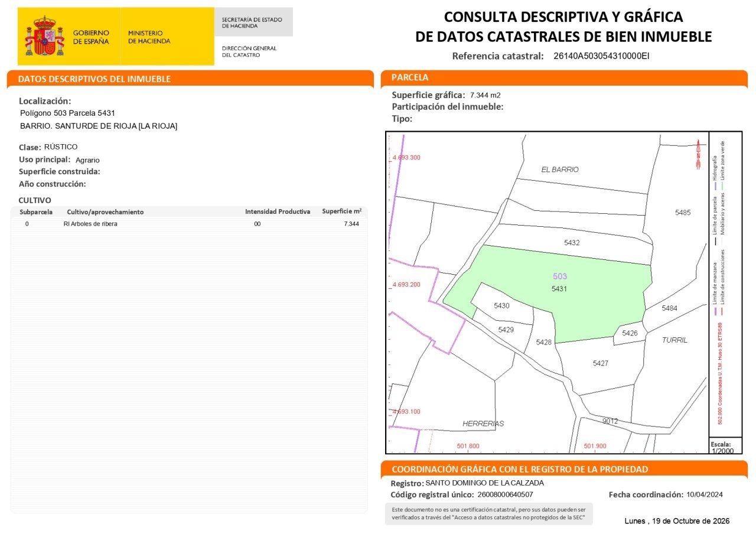This screenshot has width=756, height=534.
Task: Click the grey disclaimer note about catastral certification
Action: pyautogui.click(x=488, y=513)
